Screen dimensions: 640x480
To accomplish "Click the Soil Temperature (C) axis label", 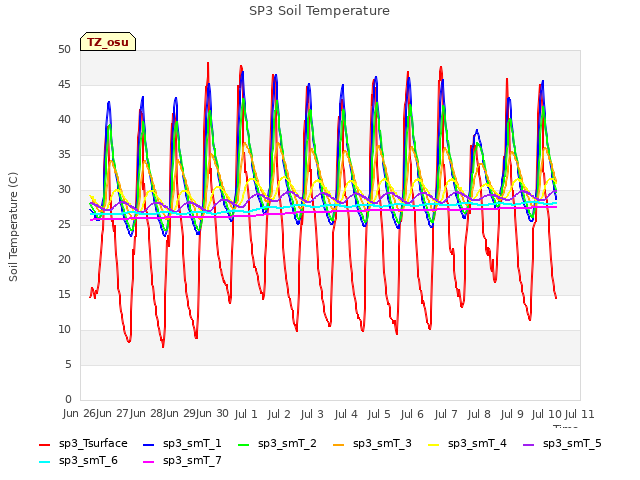I will click(x=13, y=227).
